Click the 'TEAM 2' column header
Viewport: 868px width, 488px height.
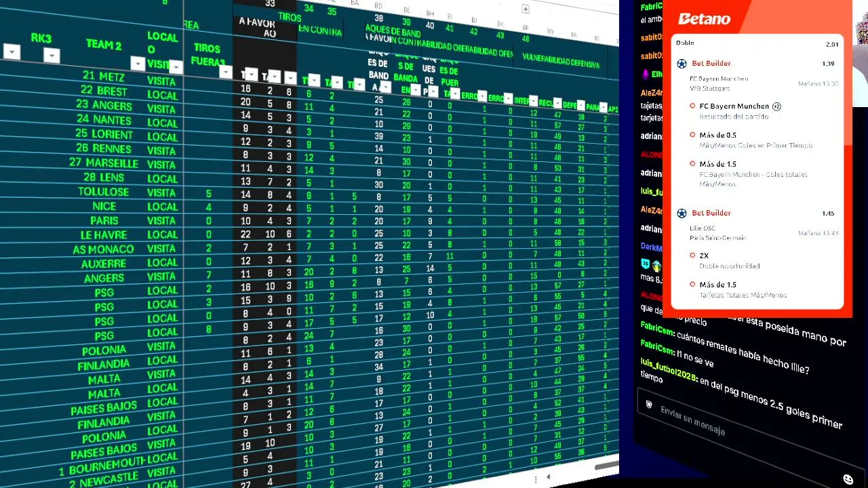(104, 45)
